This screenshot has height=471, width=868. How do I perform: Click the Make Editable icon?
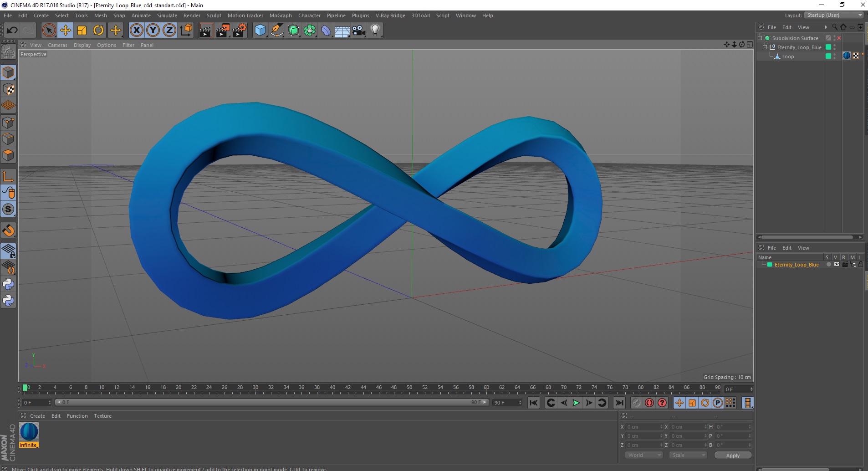(x=8, y=52)
